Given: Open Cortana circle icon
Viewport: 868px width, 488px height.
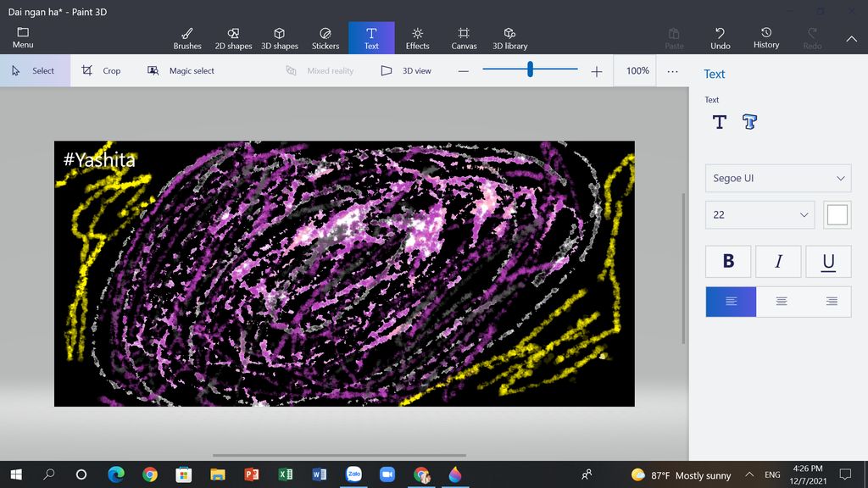Looking at the screenshot, I should point(81,474).
